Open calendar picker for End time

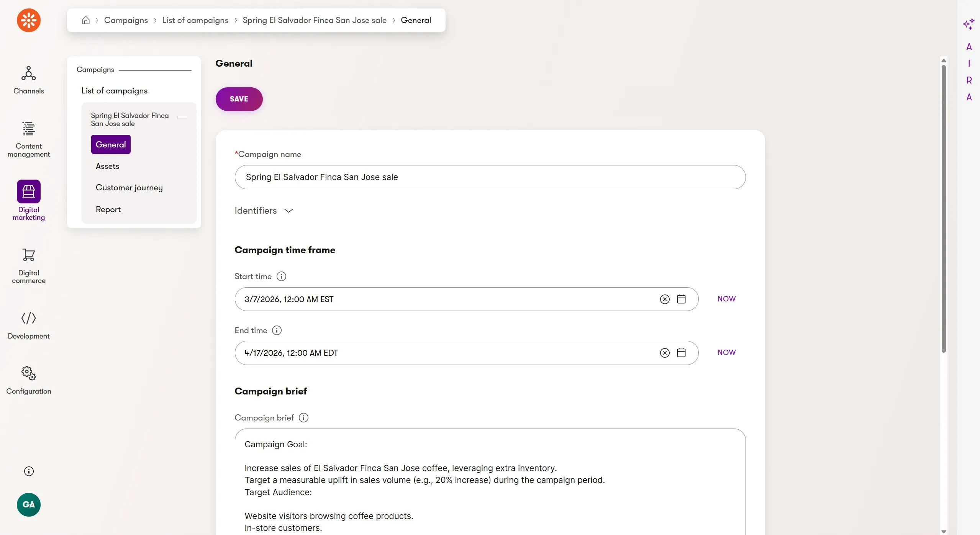click(681, 353)
